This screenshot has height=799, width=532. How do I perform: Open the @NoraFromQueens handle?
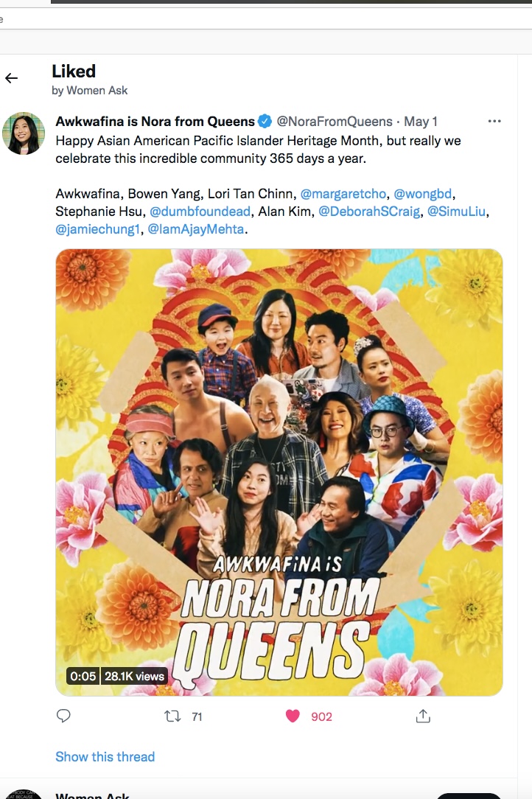point(335,122)
